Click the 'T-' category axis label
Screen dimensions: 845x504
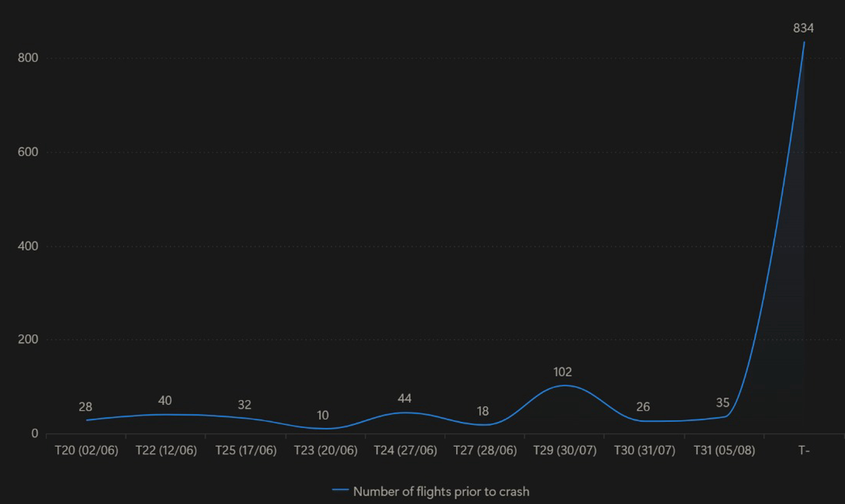pyautogui.click(x=803, y=450)
